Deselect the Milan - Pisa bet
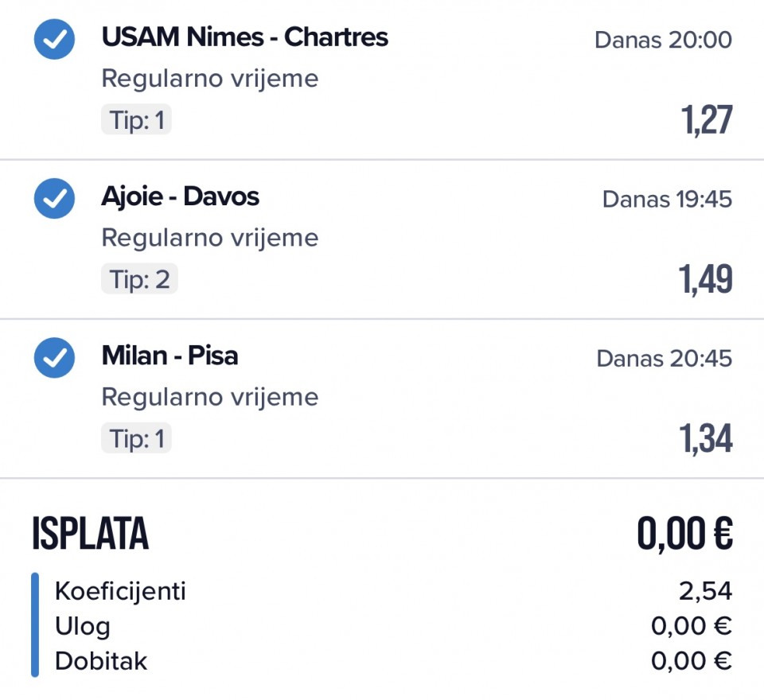764x700 pixels. click(x=54, y=357)
